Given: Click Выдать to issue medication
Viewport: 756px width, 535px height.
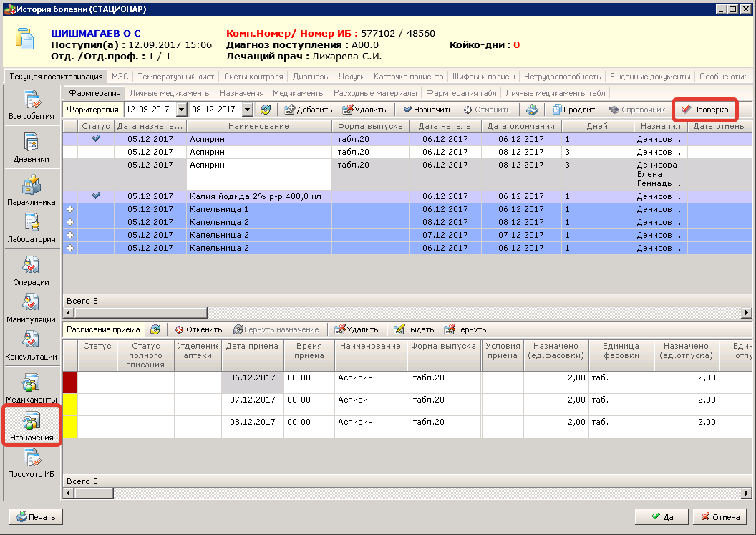Looking at the screenshot, I should click(x=415, y=329).
